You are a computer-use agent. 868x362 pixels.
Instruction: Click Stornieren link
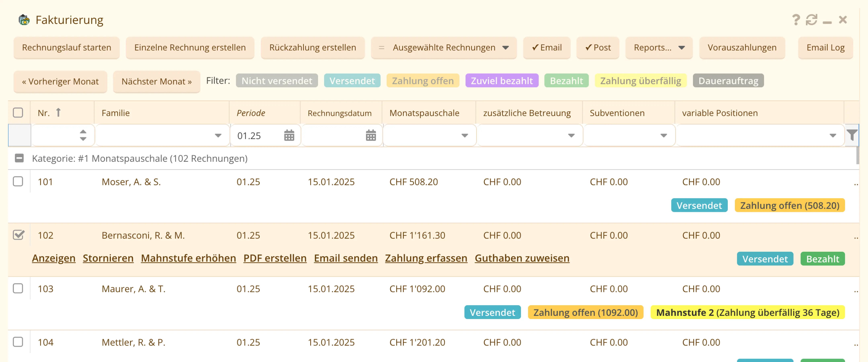pyautogui.click(x=108, y=258)
